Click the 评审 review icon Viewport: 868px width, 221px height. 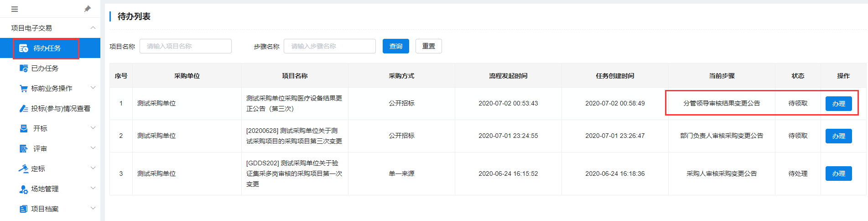[x=24, y=149]
